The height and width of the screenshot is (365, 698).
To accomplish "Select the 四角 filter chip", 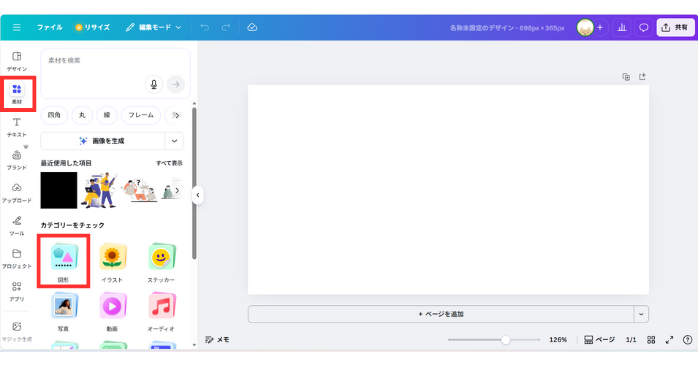I will (54, 115).
